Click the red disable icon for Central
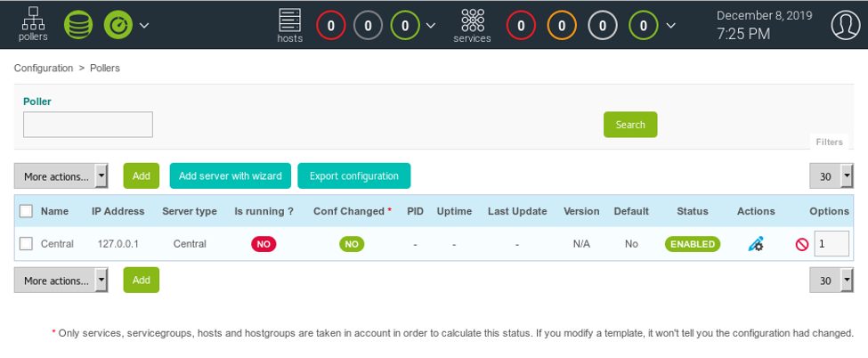Screen dimensions: 868x358 (x=802, y=244)
